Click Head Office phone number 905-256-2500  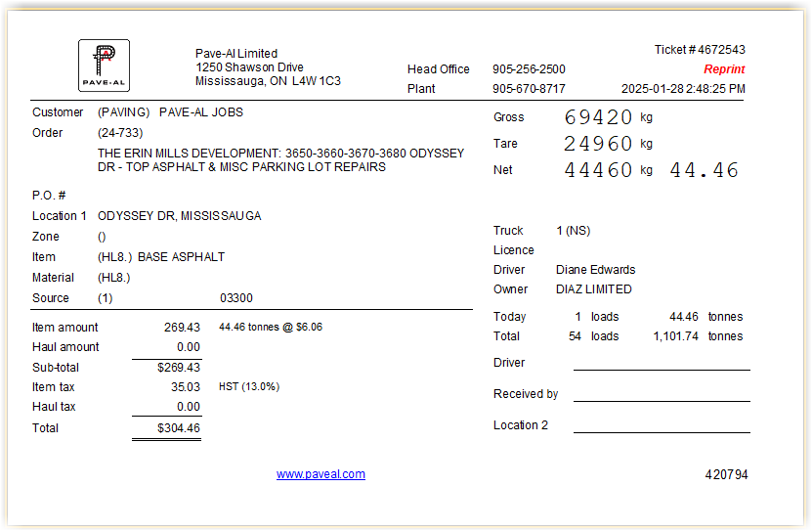click(x=529, y=69)
